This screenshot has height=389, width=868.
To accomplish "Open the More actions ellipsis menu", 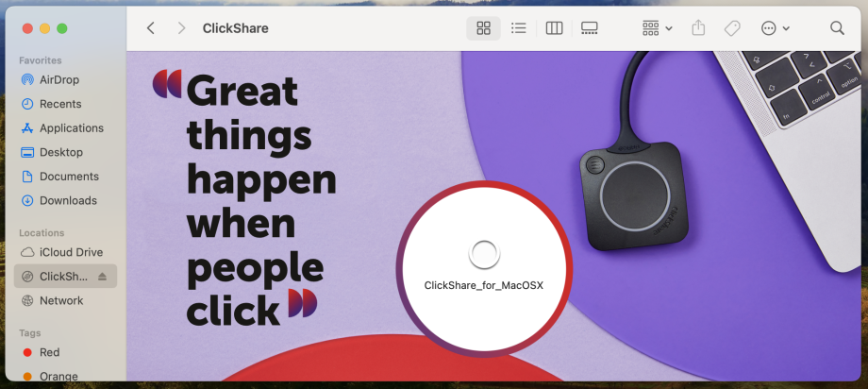I will coord(775,28).
